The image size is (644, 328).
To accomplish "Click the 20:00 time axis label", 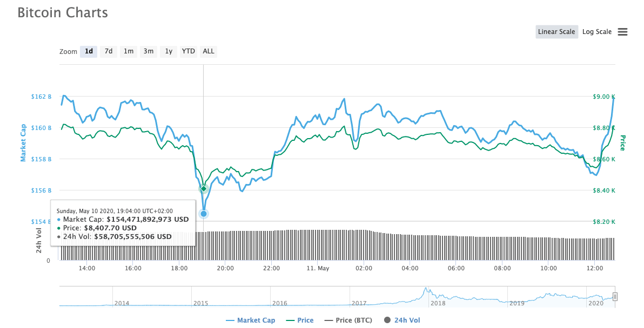I will (225, 268).
